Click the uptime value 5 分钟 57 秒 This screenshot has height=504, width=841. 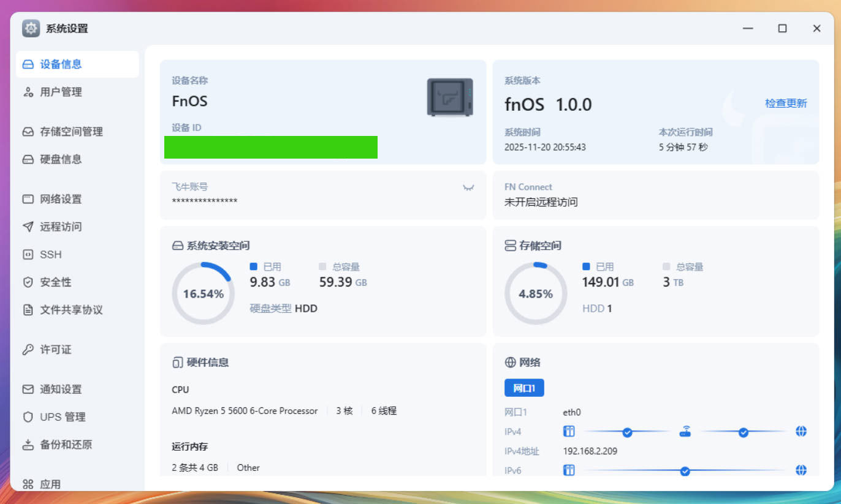click(683, 148)
